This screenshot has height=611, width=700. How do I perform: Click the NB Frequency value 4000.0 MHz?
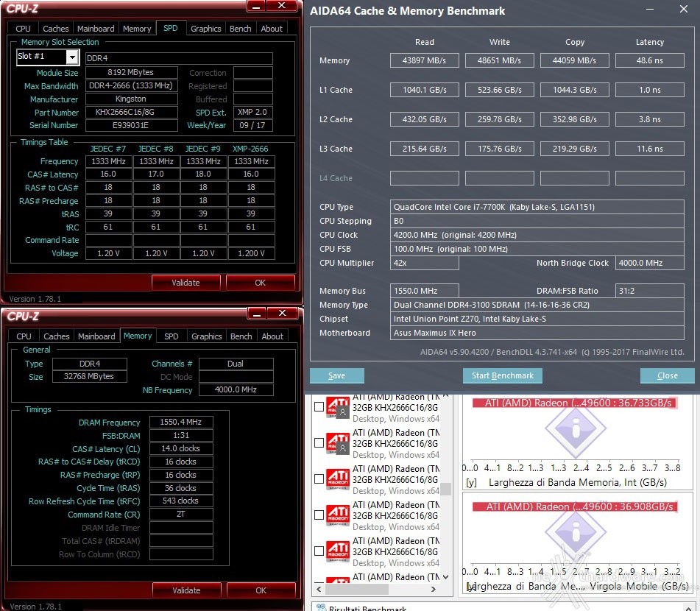[x=236, y=390]
